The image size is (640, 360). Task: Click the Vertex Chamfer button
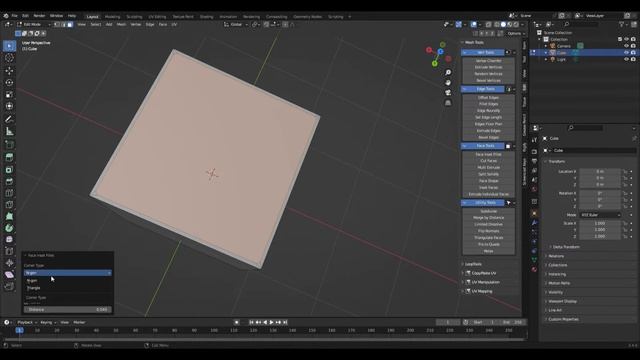(x=489, y=61)
